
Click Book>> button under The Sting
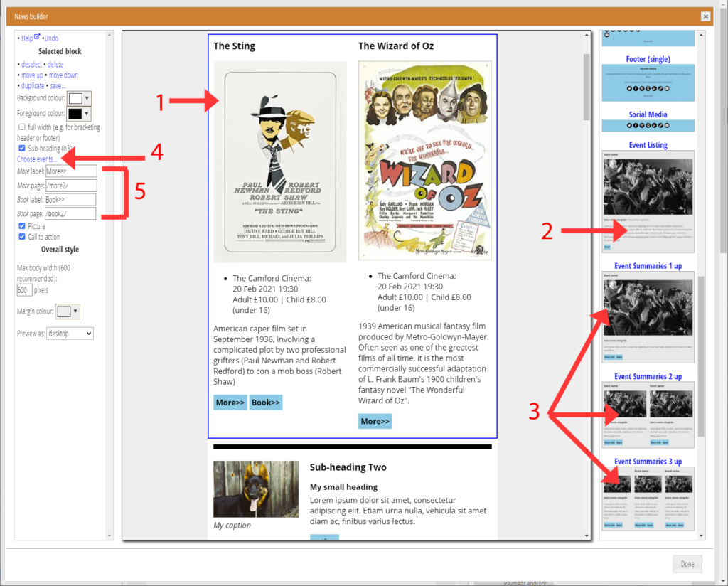266,403
